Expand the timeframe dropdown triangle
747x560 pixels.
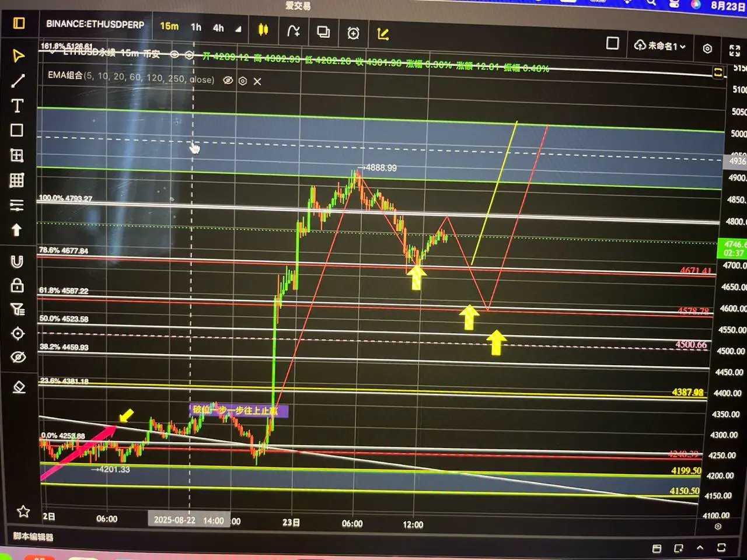(238, 29)
